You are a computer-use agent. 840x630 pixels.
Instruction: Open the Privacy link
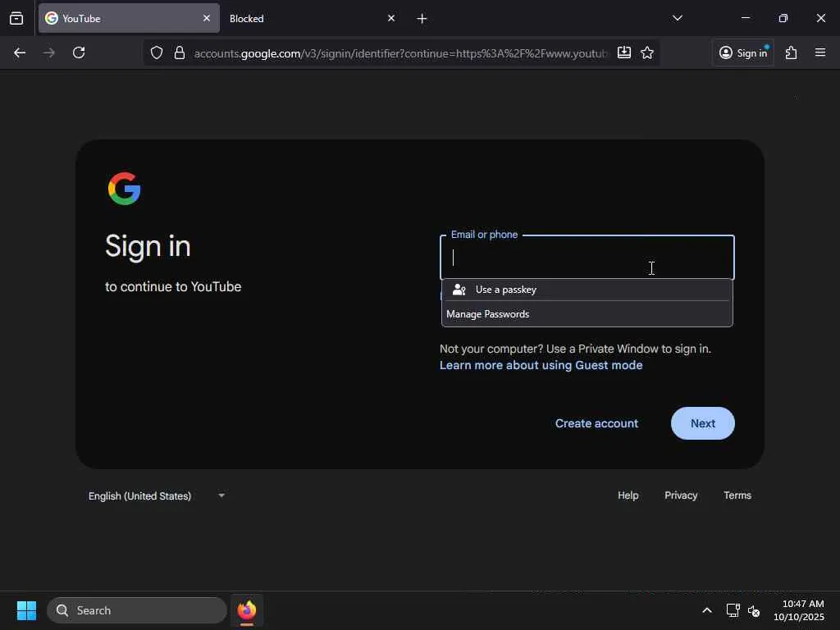[681, 495]
